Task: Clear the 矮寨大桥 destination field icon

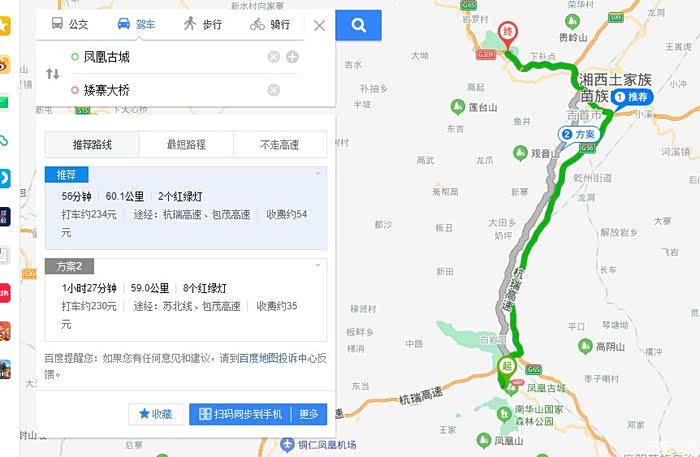Action: pos(273,90)
